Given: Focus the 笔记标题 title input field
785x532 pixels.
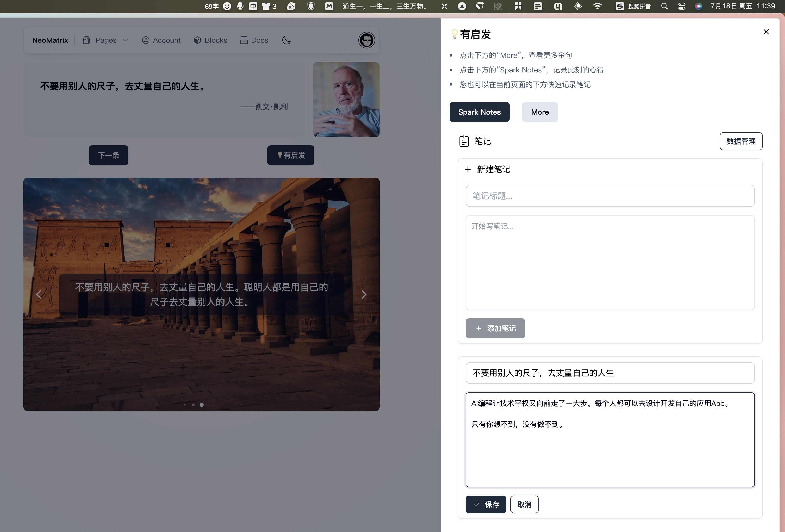Looking at the screenshot, I should click(x=610, y=196).
